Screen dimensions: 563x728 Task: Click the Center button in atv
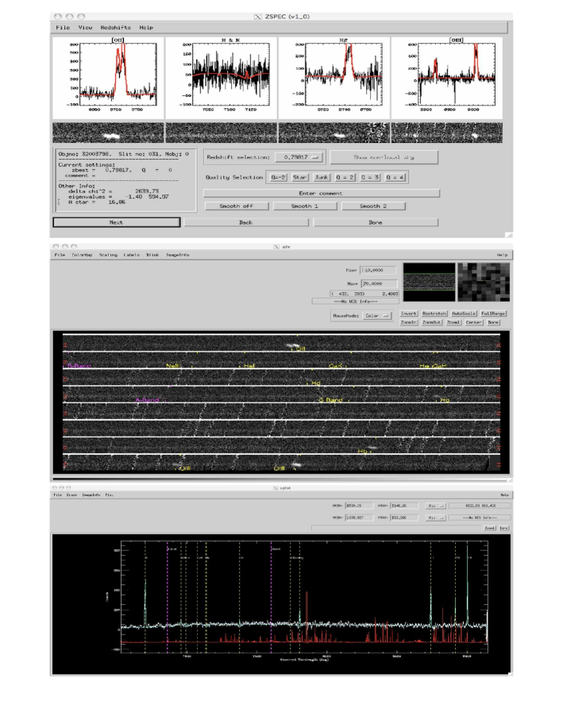pyautogui.click(x=474, y=322)
